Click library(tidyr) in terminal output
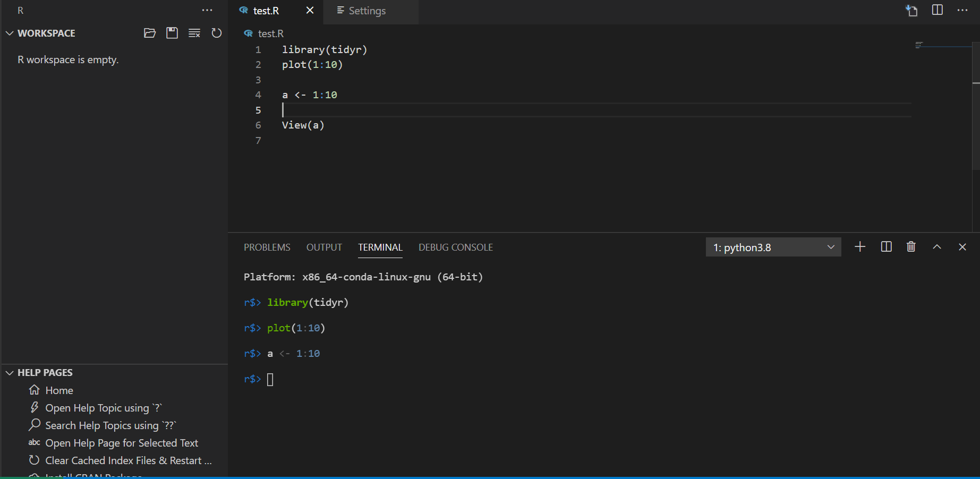Viewport: 980px width, 479px height. point(308,302)
